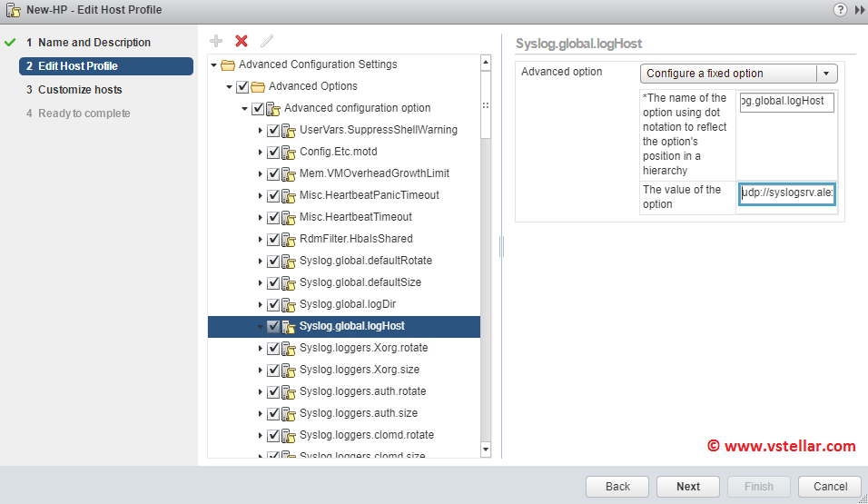Click the UserVars.SuppressShellWarning profile icon
This screenshot has height=504, width=868.
(x=289, y=130)
